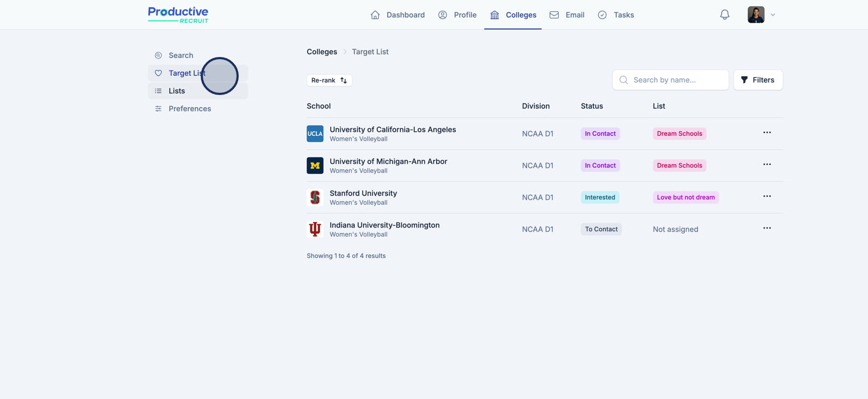Click the School column header

click(318, 106)
